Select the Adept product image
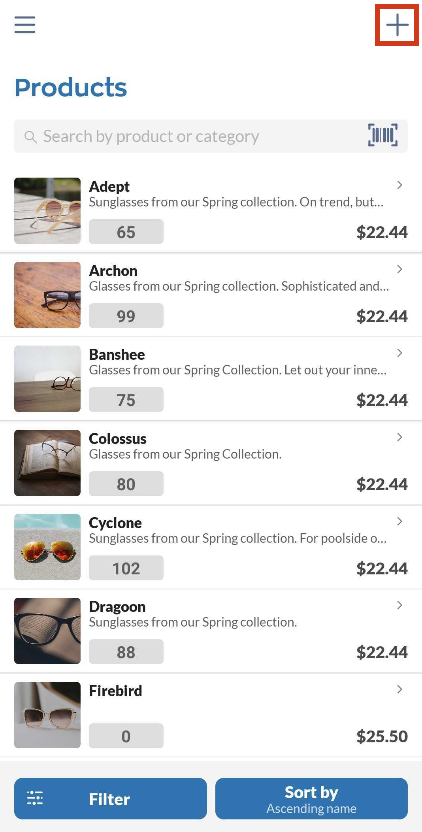Viewport: 422px width, 832px height. [x=47, y=211]
